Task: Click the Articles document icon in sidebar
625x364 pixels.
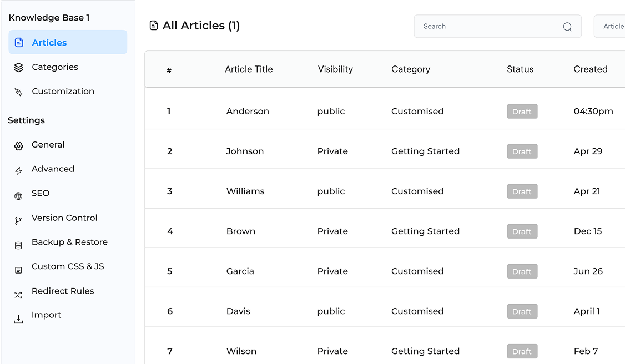Action: (x=19, y=42)
